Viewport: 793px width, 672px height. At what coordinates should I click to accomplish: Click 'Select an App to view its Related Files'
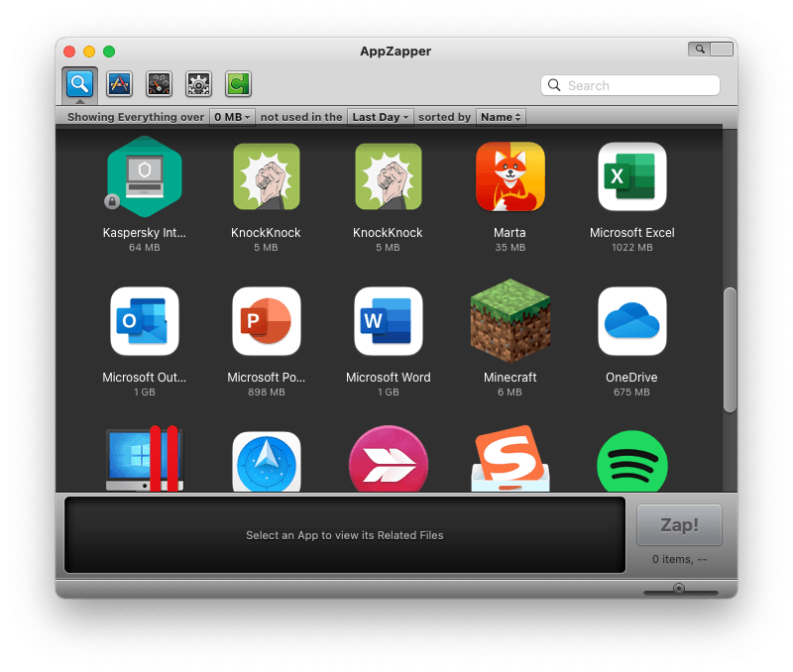point(344,535)
